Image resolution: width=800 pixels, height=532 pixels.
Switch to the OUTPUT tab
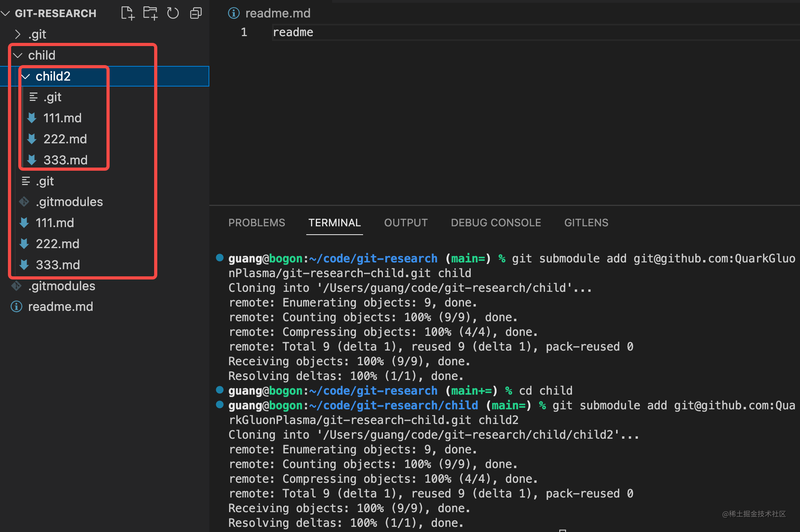pyautogui.click(x=406, y=222)
